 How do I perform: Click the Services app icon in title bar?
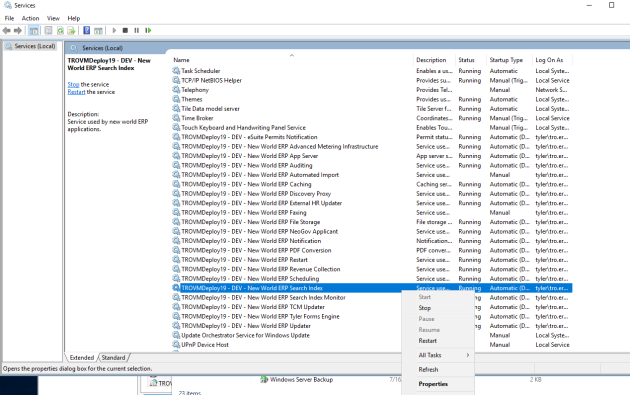tap(8, 5)
